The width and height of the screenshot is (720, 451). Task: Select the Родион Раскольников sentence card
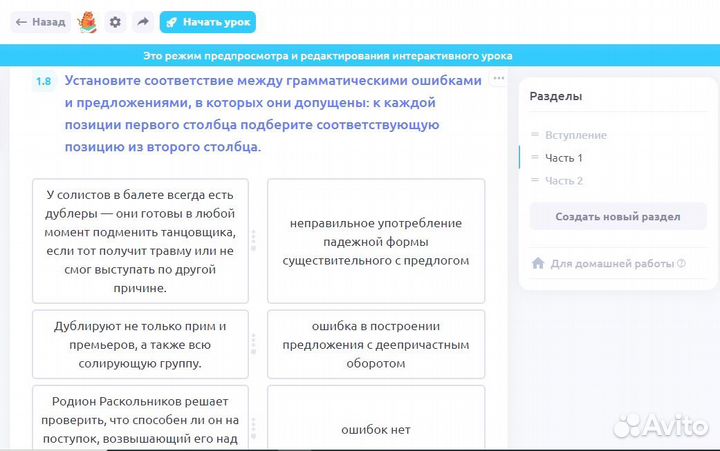tap(140, 418)
